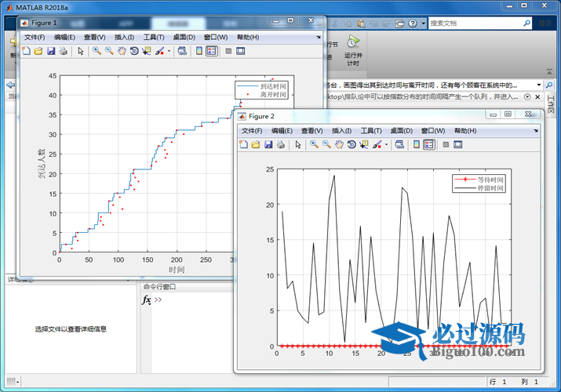The width and height of the screenshot is (561, 392).
Task: Select the Pan hand tool in Figure 2
Action: coord(339,144)
